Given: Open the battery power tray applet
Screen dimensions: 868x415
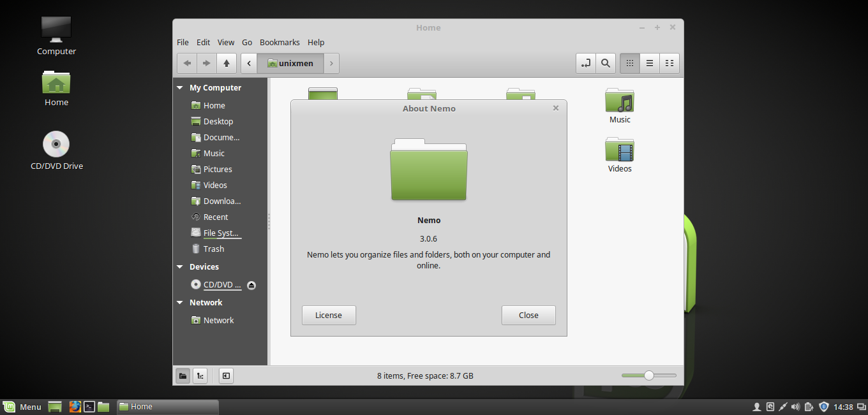Looking at the screenshot, I should tap(809, 407).
